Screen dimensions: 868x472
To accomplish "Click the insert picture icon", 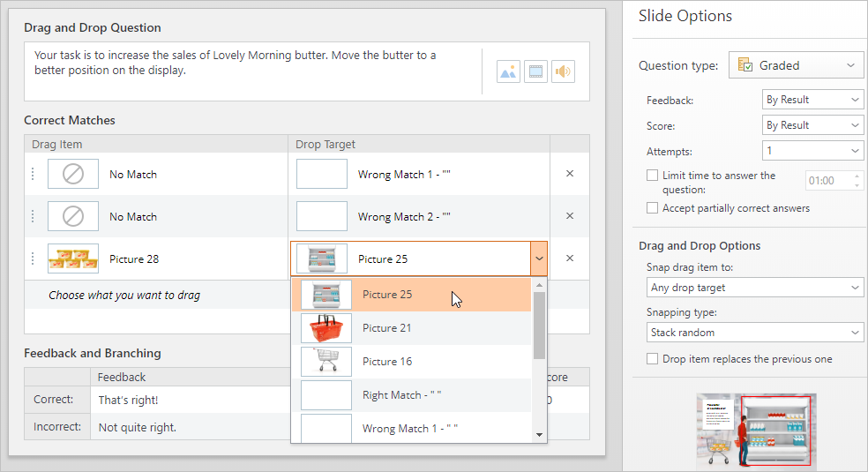I will (x=508, y=72).
